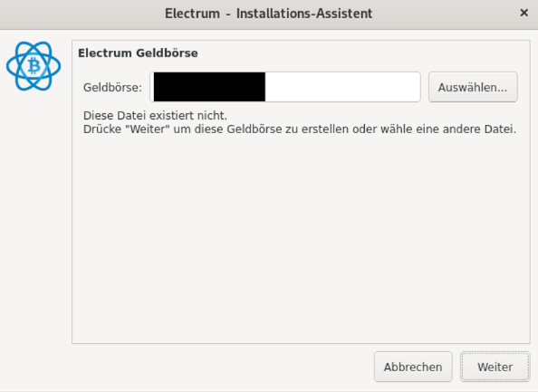Click the instruction line starting with Drücke
The image size is (538, 392).
(x=300, y=129)
